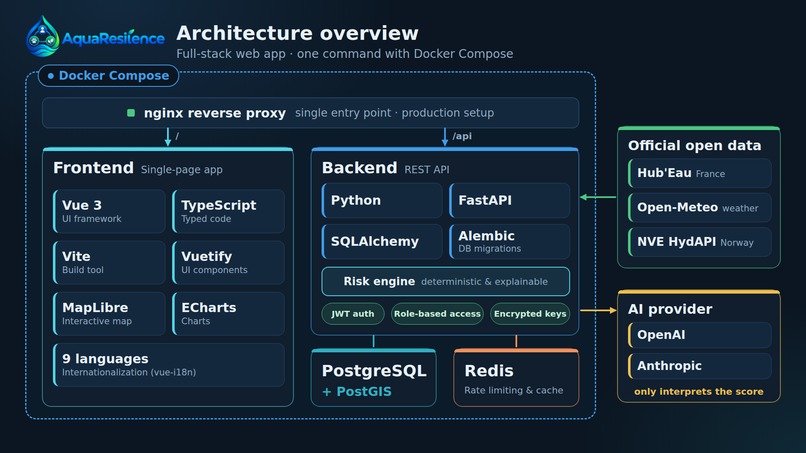Click the Official open data heading
The image size is (806, 453).
click(x=694, y=146)
